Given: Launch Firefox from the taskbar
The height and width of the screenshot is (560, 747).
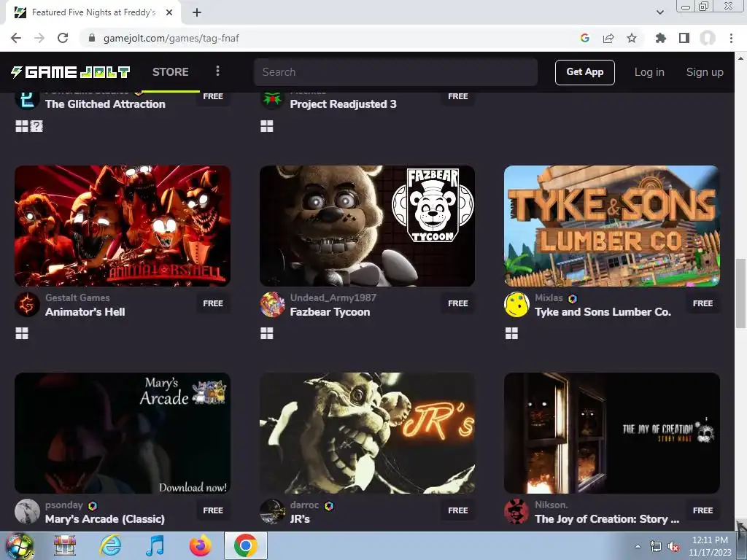Looking at the screenshot, I should (x=201, y=545).
